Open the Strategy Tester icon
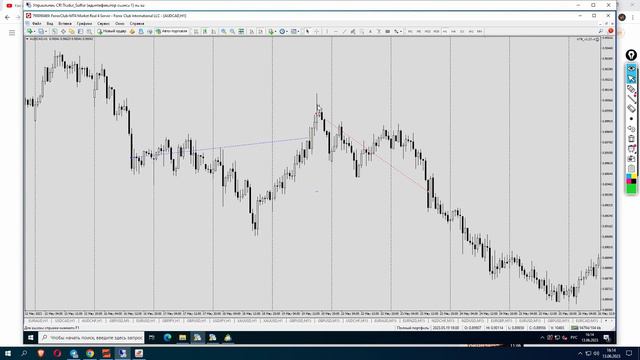Viewport: 640px width, 360px height. click(89, 31)
